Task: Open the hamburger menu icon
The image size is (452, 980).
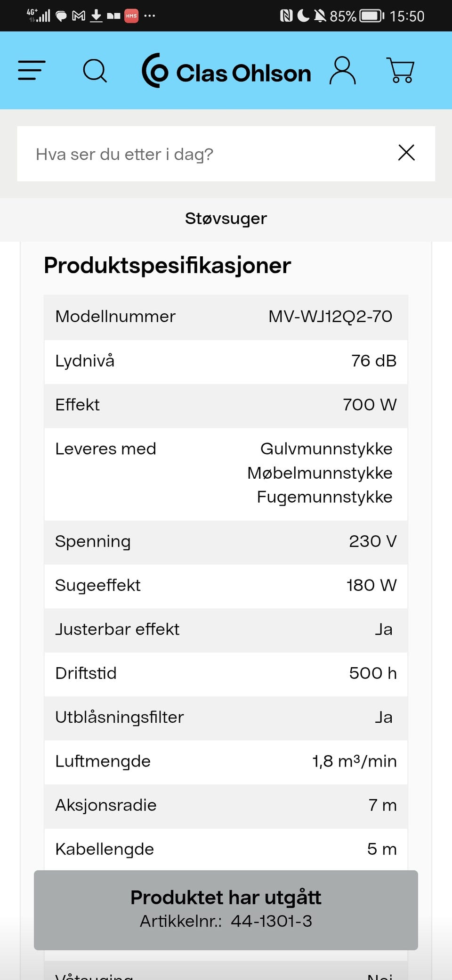Action: coord(32,70)
